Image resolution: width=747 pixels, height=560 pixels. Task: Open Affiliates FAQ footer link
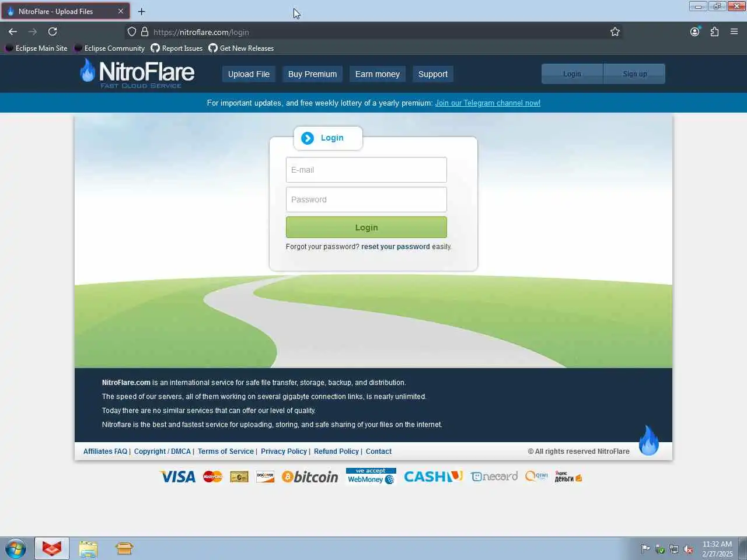[105, 452]
